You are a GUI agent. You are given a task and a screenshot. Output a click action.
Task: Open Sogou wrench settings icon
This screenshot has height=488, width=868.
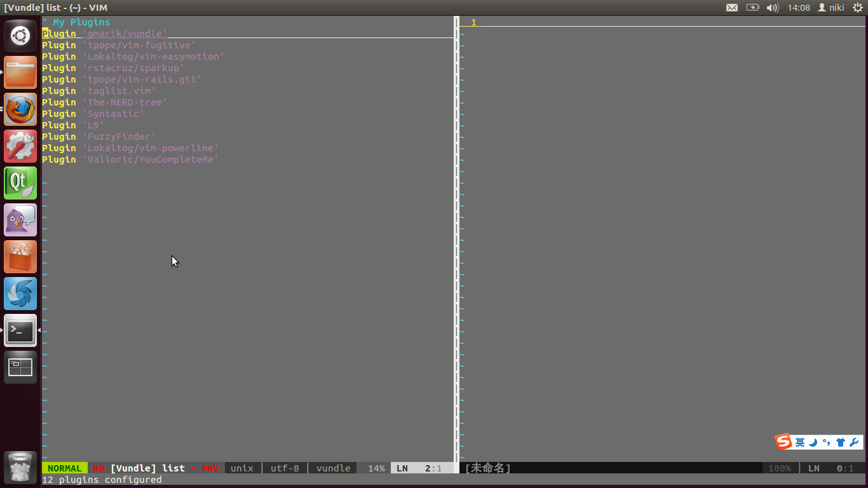tap(855, 442)
